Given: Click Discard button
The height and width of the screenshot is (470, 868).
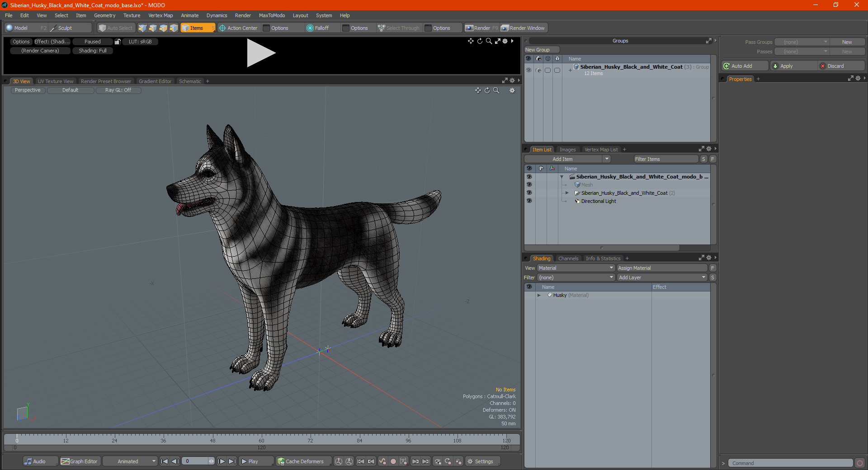Looking at the screenshot, I should coord(841,66).
